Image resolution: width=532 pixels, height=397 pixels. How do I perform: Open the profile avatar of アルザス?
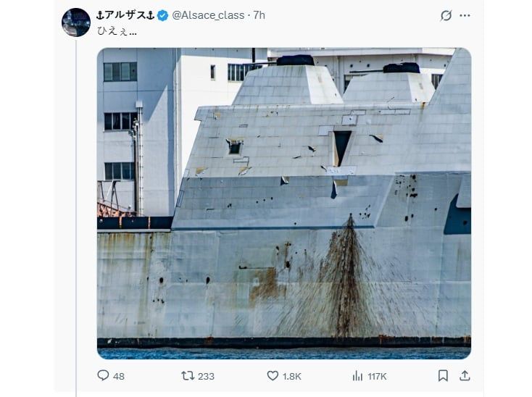point(76,22)
